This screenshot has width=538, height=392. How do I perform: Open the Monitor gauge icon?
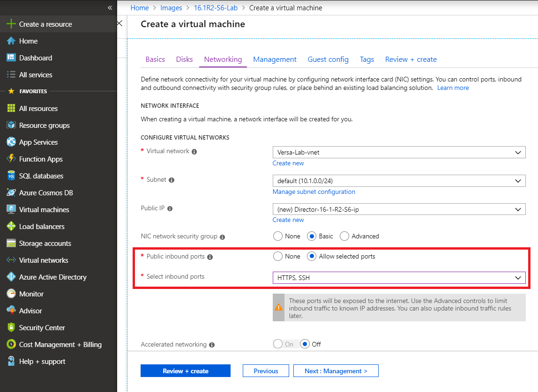coord(11,294)
